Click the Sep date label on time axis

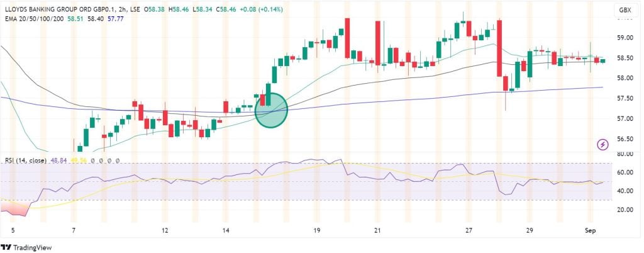[x=589, y=231]
